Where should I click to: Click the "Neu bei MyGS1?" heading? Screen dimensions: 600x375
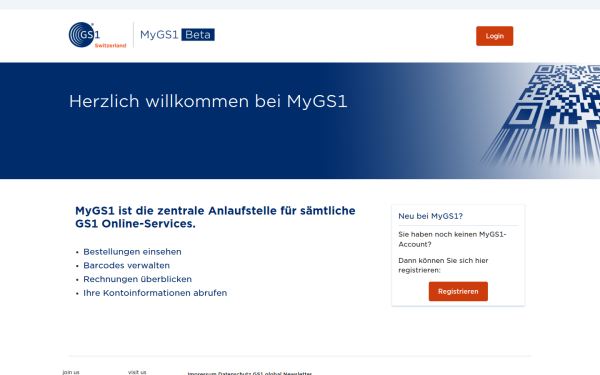pos(430,216)
